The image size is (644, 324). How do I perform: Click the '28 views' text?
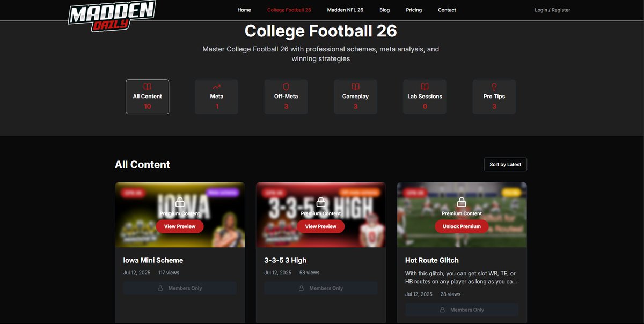pyautogui.click(x=450, y=294)
